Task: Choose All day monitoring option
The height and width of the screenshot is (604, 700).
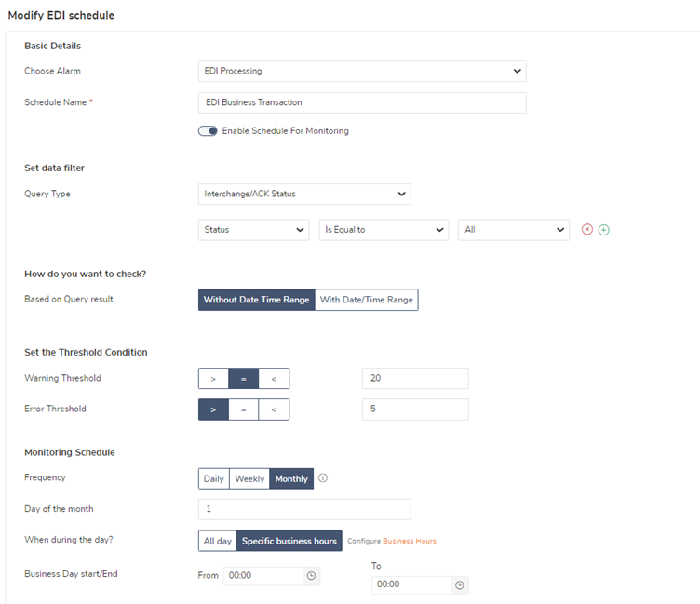Action: click(x=218, y=541)
